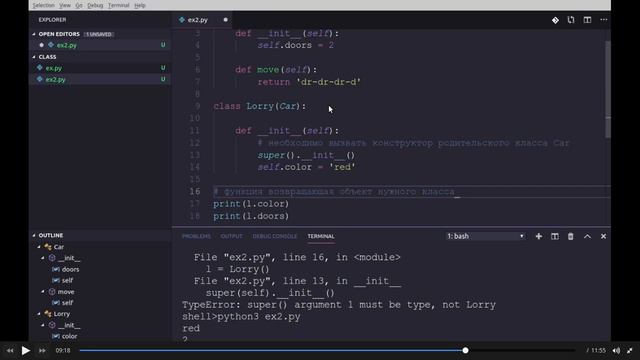
Task: Select doors variable in outline
Action: pos(70,269)
